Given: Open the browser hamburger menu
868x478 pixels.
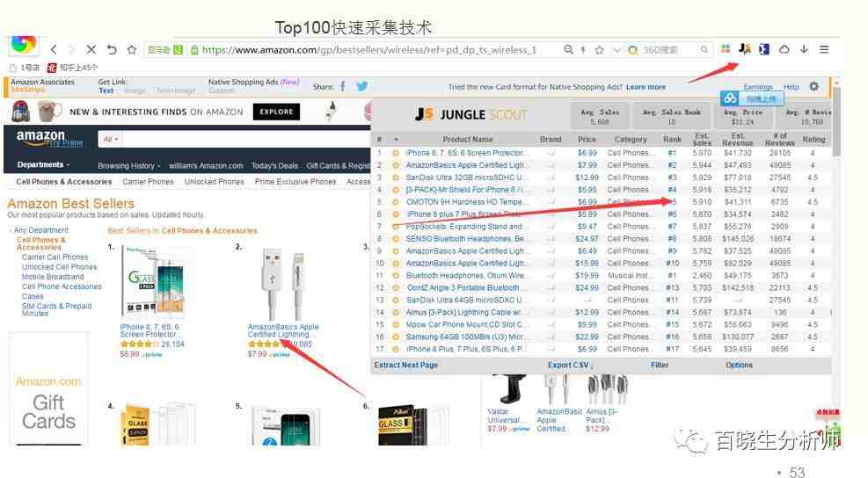Looking at the screenshot, I should tap(824, 49).
